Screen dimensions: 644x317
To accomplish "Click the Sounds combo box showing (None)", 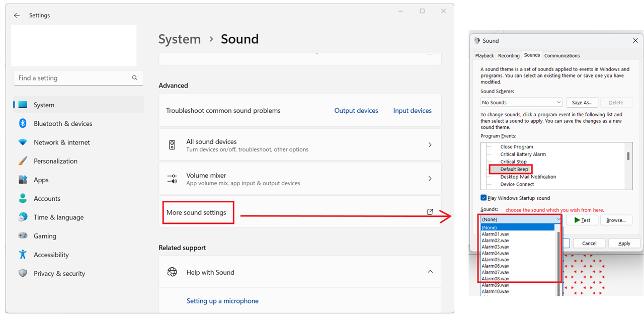I will (521, 219).
